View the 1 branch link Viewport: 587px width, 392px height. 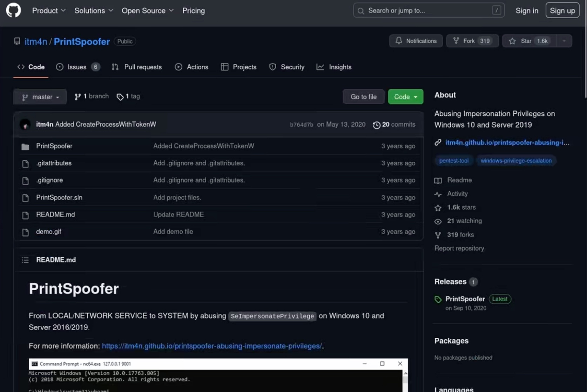coord(92,96)
